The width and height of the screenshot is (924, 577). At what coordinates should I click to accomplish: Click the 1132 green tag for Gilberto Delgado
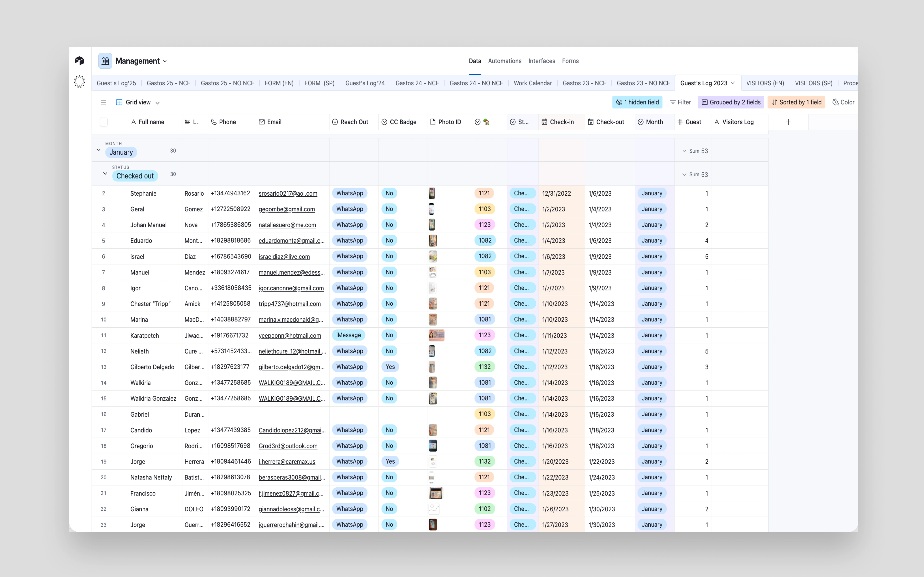(485, 367)
